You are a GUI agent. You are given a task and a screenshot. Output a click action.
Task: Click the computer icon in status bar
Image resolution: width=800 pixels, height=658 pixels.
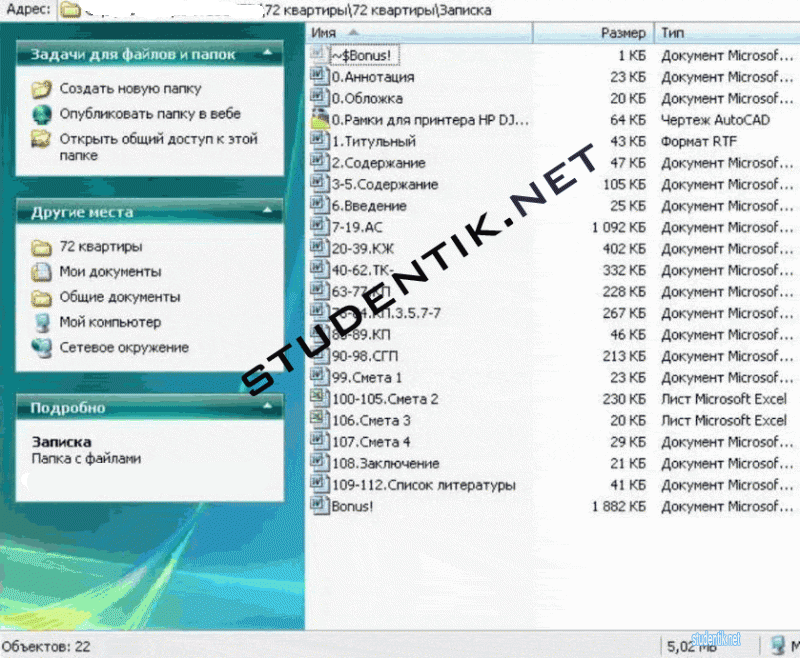click(x=778, y=645)
